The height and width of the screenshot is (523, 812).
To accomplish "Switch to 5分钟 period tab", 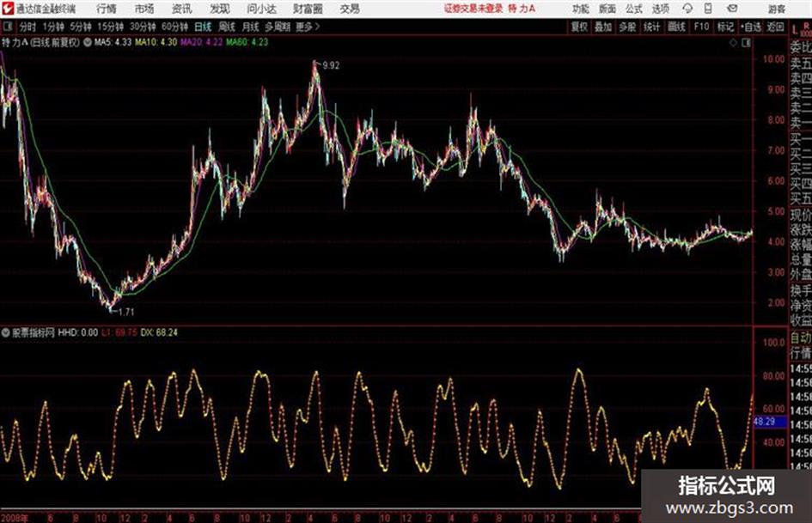I will pos(80,27).
